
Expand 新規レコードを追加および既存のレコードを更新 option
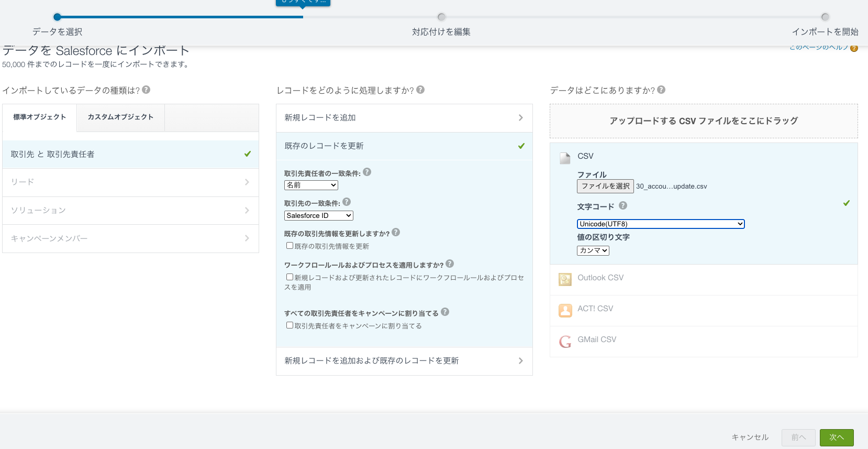(x=404, y=361)
